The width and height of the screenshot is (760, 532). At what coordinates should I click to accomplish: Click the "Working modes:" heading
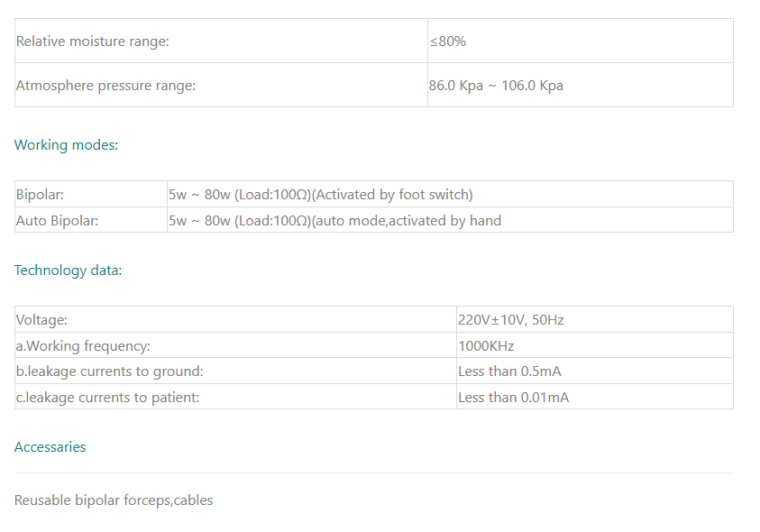66,144
